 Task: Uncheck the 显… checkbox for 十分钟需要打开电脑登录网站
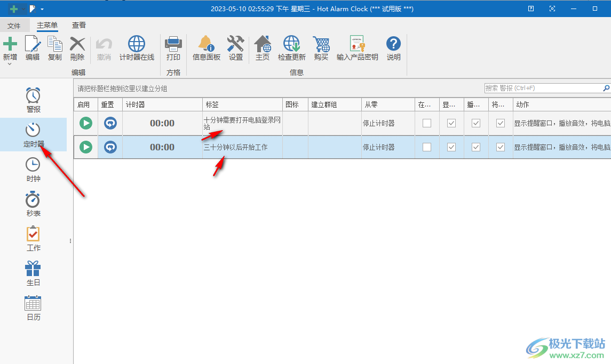(451, 124)
